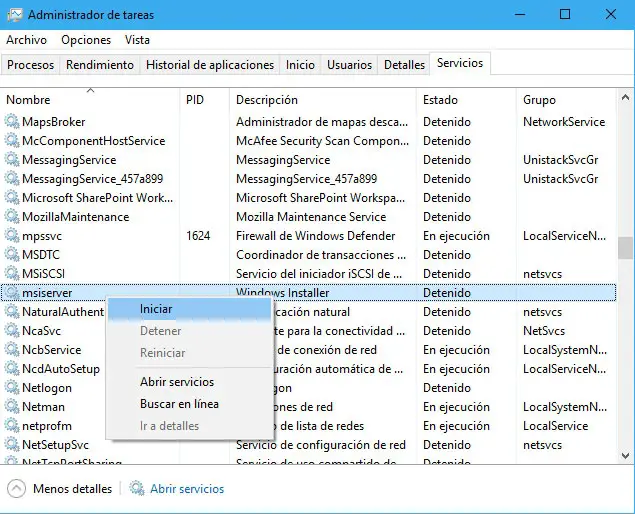Sort services by the Nombre column header
Viewport: 635px width, 514px height.
[x=91, y=100]
